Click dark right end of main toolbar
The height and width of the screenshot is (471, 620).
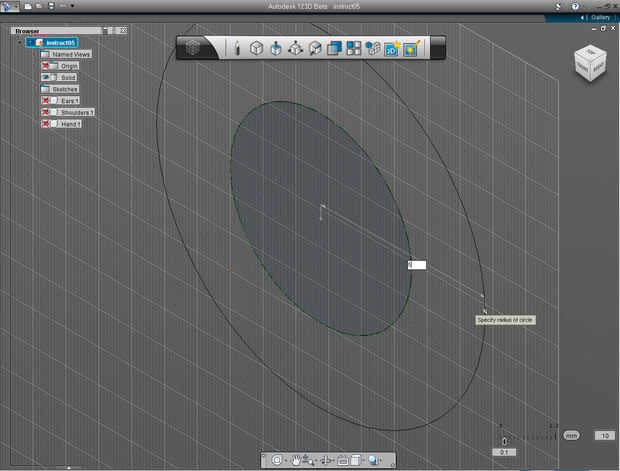pyautogui.click(x=437, y=48)
